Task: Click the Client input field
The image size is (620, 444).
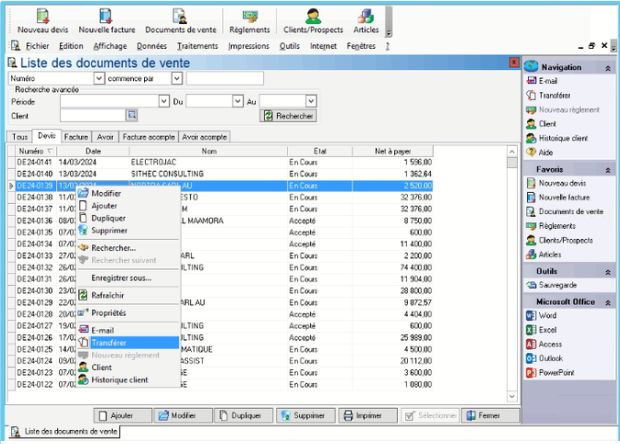Action: point(93,115)
